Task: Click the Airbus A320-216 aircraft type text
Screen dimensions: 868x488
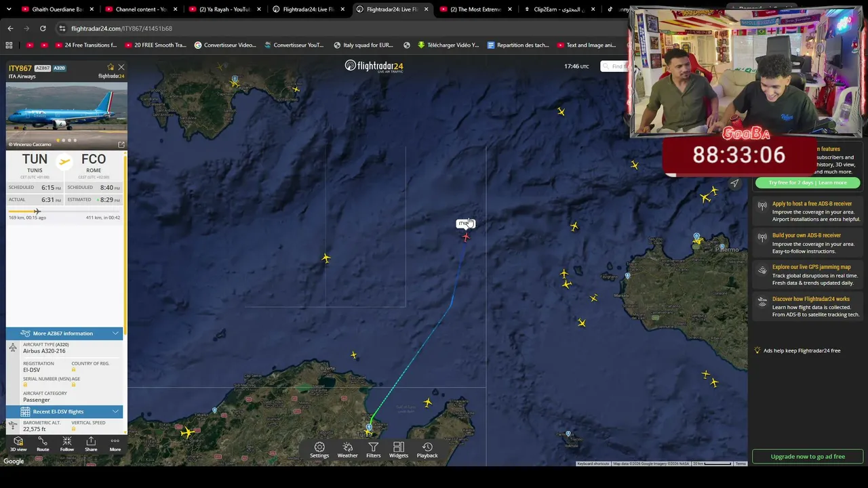Action: [x=44, y=351]
